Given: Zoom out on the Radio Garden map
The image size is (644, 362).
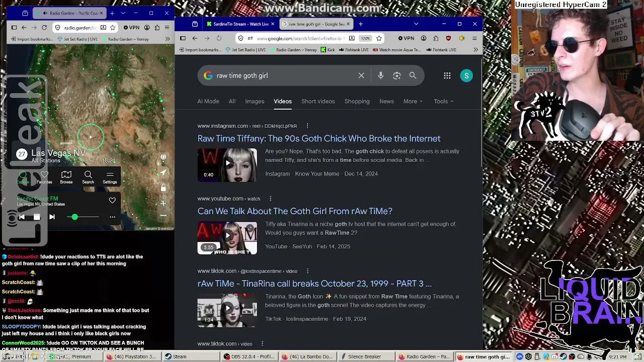Looking at the screenshot, I should 163,216.
